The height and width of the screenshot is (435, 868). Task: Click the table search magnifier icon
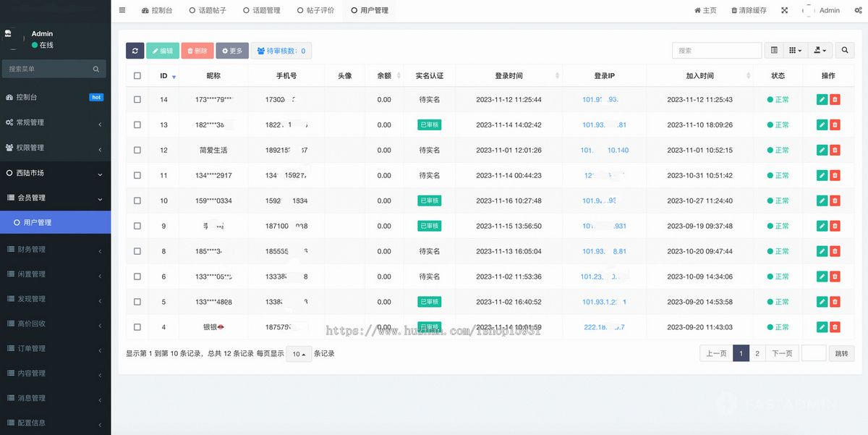(844, 51)
